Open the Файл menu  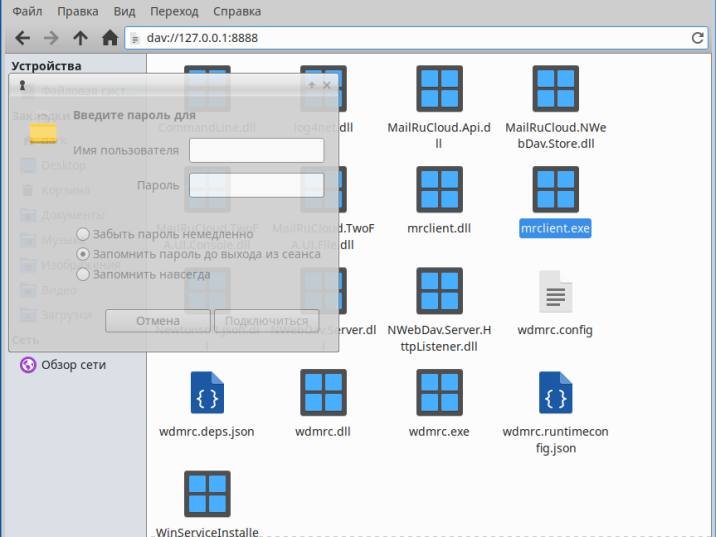click(x=27, y=11)
